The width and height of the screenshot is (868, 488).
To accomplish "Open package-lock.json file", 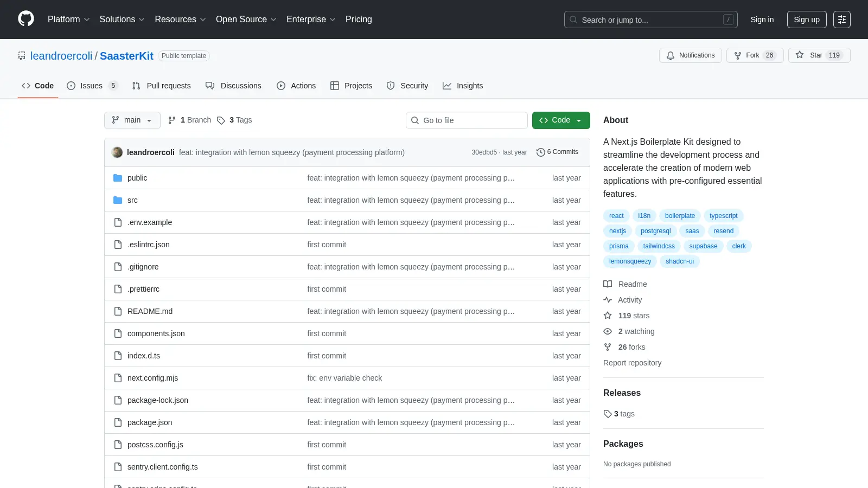I will click(158, 400).
